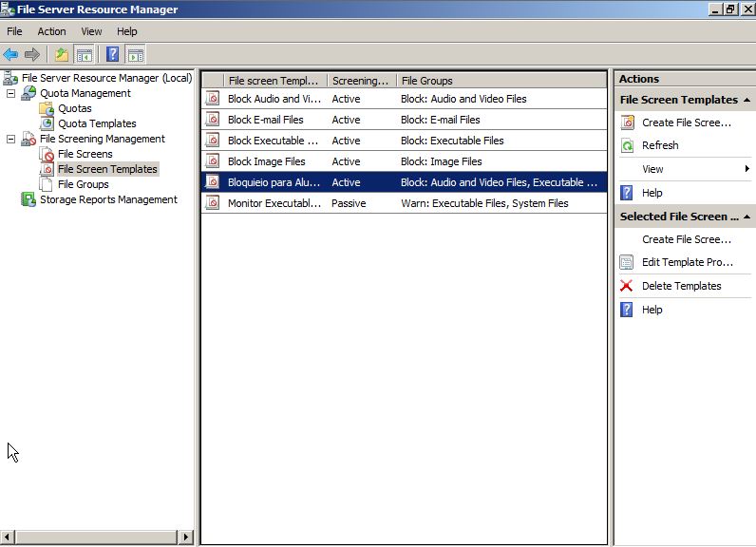Select Storage Reports Management label in tree
The image size is (756, 547).
coord(108,199)
